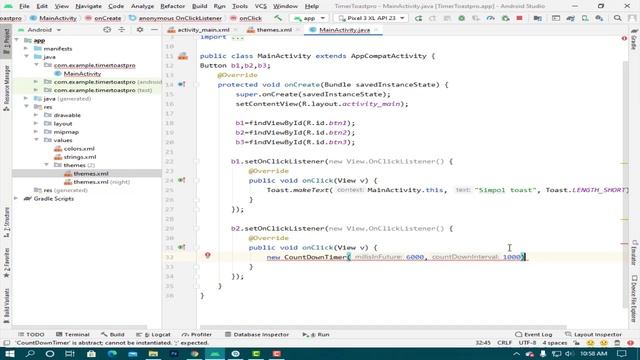Open the Build menu
The image size is (640, 360).
[x=199, y=6]
